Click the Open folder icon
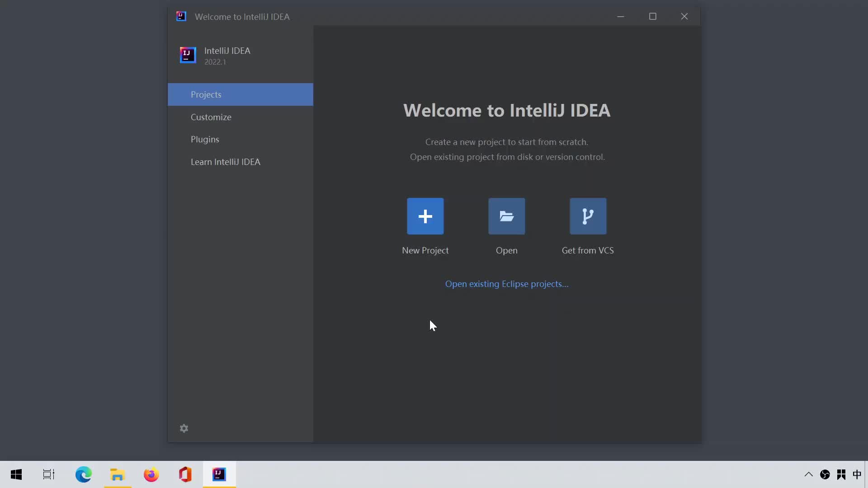Image resolution: width=868 pixels, height=488 pixels. (506, 216)
